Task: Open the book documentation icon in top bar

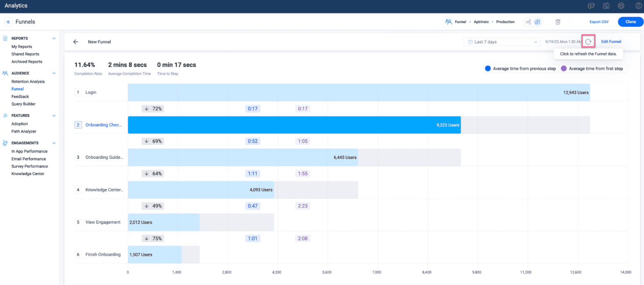Action: pos(606,6)
